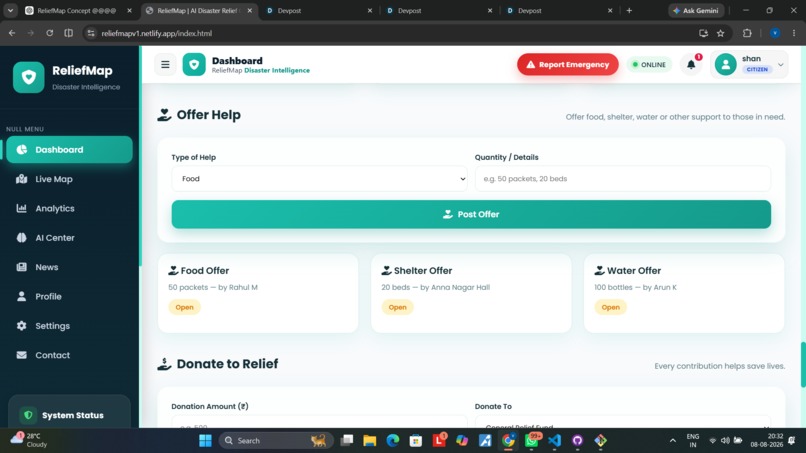Click the Dashboard shield icon in header
The image size is (806, 453).
(x=194, y=65)
